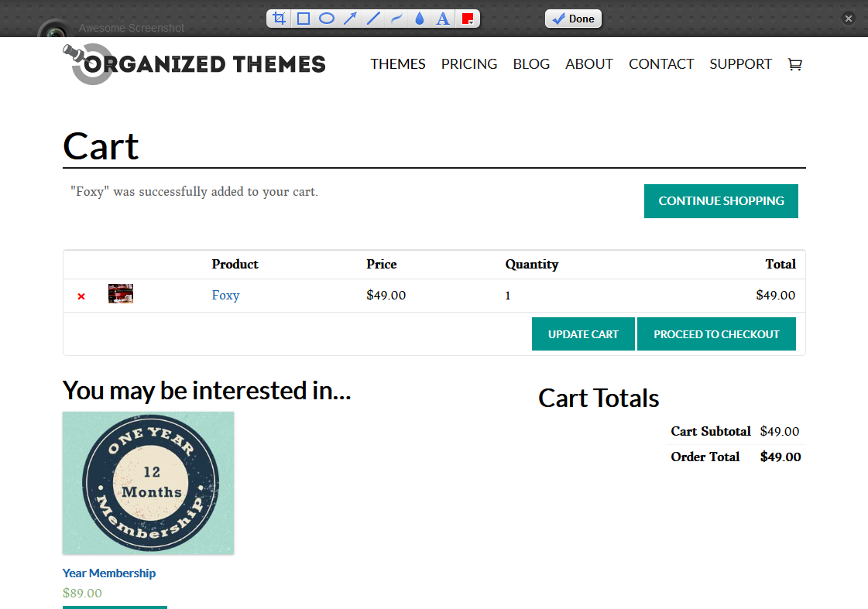Select the straight Line tool

coord(373,19)
